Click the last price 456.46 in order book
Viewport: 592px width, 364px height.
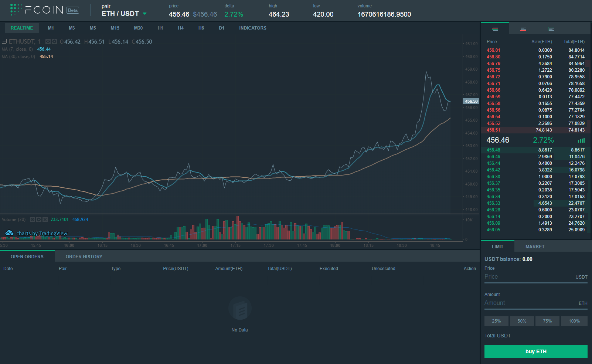click(x=498, y=140)
